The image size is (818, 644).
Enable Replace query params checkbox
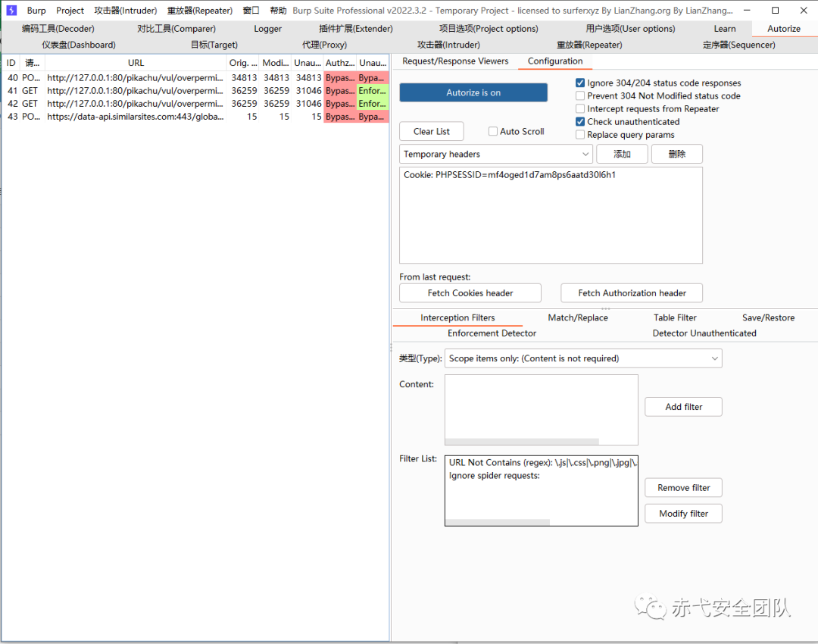pyautogui.click(x=580, y=135)
